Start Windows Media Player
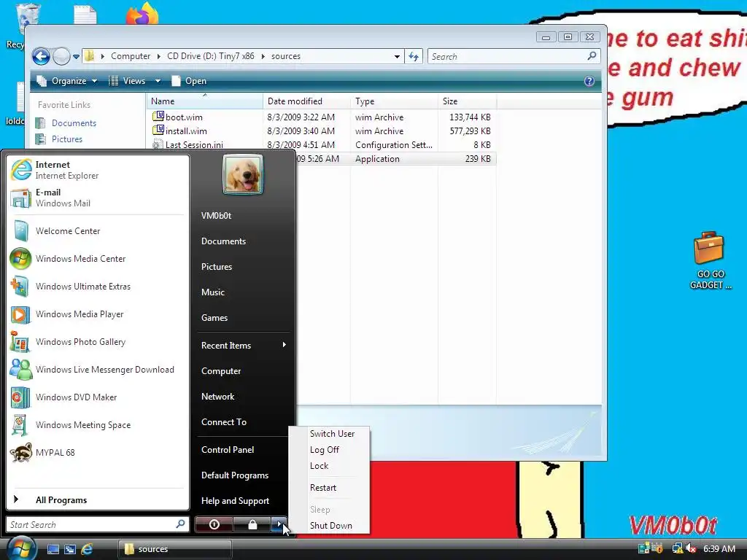This screenshot has width=747, height=560. pyautogui.click(x=98, y=314)
